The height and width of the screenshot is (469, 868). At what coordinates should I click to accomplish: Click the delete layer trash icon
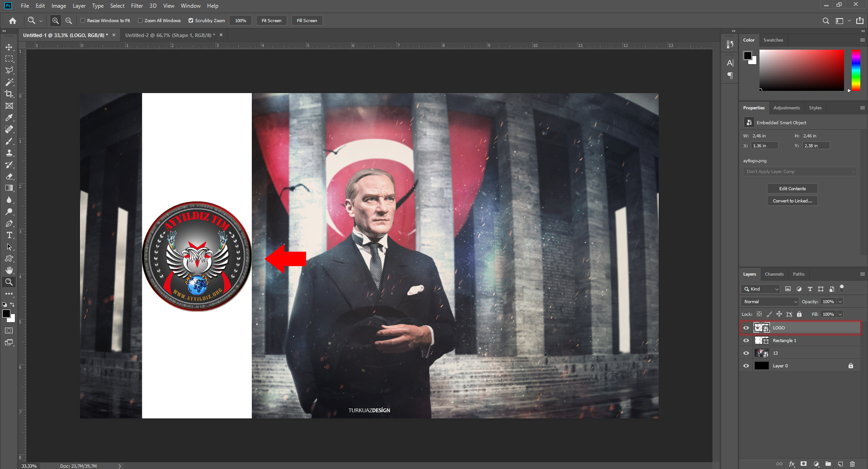pos(852,464)
